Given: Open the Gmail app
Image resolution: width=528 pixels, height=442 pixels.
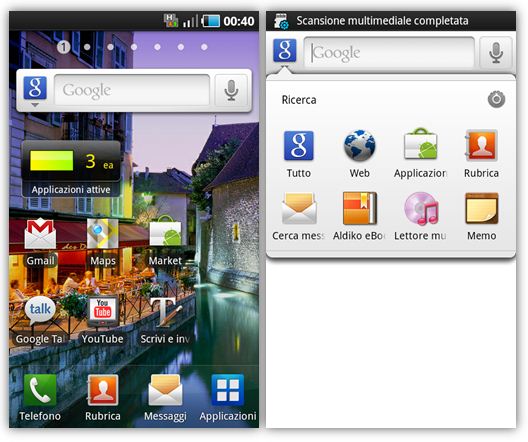Looking at the screenshot, I should 40,242.
